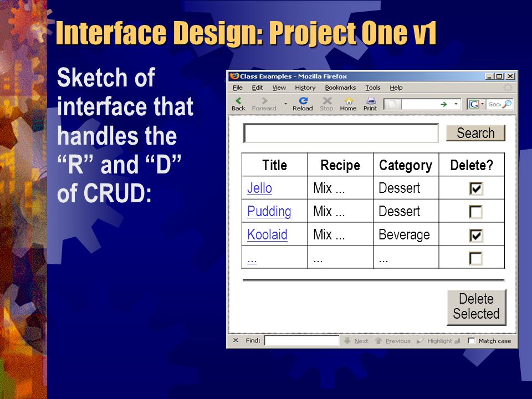Toggle the Highlight all button
The height and width of the screenshot is (399, 532).
[x=438, y=341]
